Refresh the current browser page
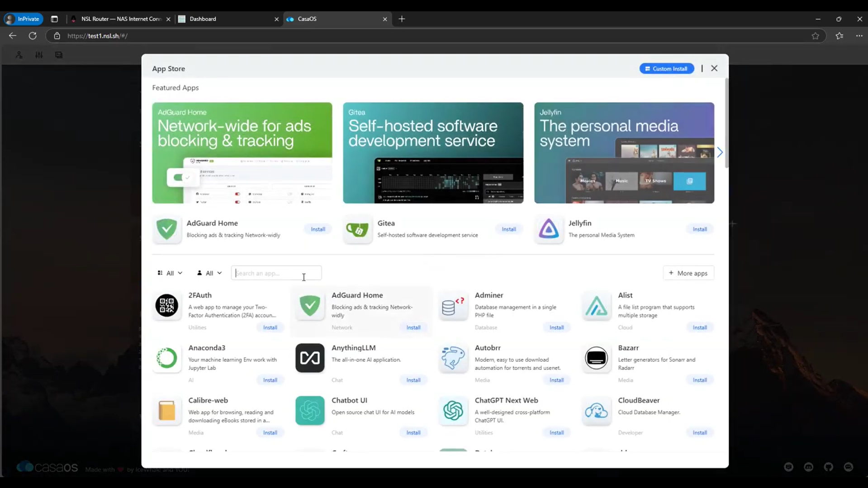The width and height of the screenshot is (868, 488). coord(33,36)
